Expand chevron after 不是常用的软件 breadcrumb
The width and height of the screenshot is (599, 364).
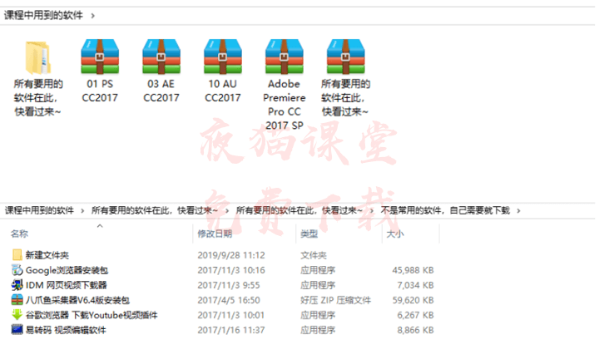pos(518,210)
